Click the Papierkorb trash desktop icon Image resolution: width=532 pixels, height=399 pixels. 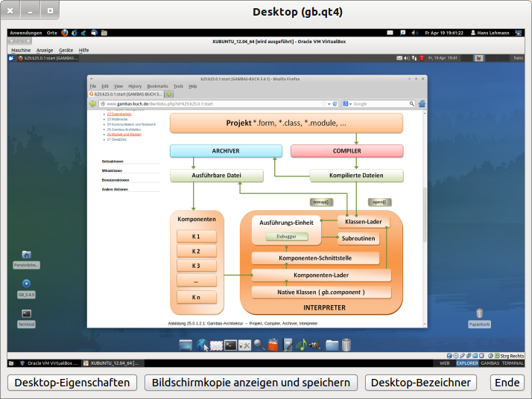click(x=479, y=313)
